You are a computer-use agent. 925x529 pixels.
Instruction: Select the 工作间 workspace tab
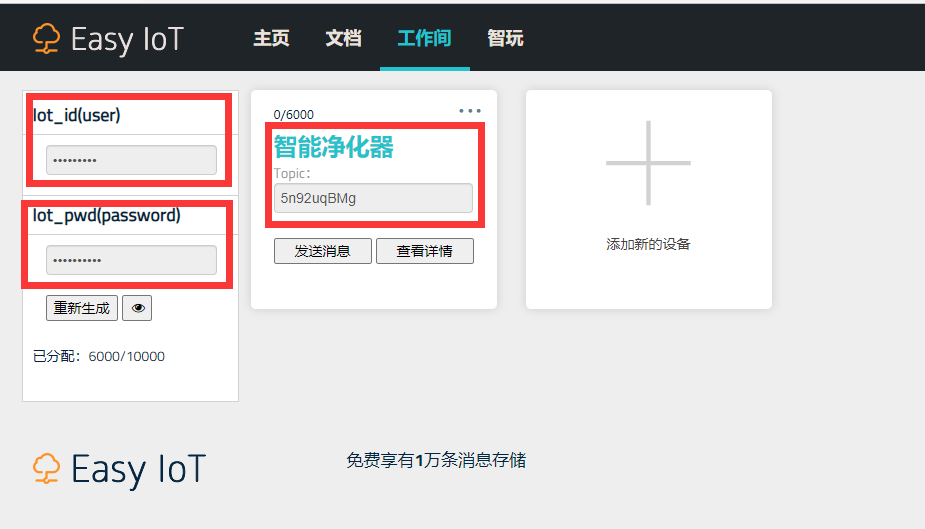click(x=425, y=38)
